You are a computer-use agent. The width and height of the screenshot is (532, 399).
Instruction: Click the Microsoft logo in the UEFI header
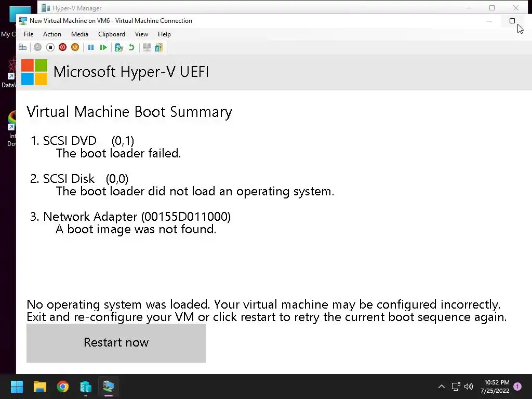34,72
